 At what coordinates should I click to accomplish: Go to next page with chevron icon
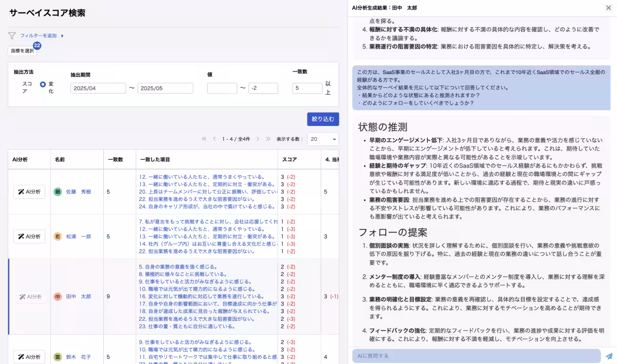[x=258, y=138]
